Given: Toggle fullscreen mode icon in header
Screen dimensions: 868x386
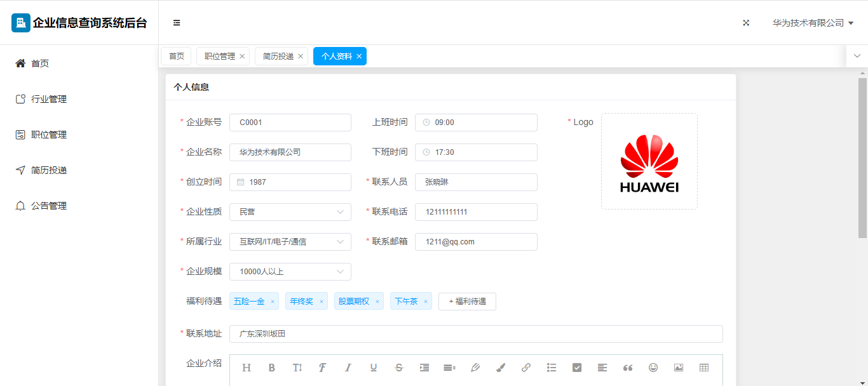Looking at the screenshot, I should (746, 23).
